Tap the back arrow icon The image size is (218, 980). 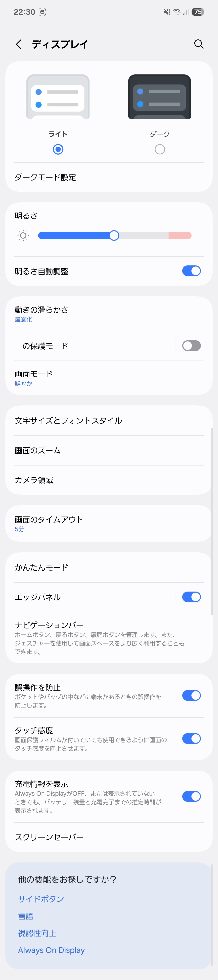point(19,44)
